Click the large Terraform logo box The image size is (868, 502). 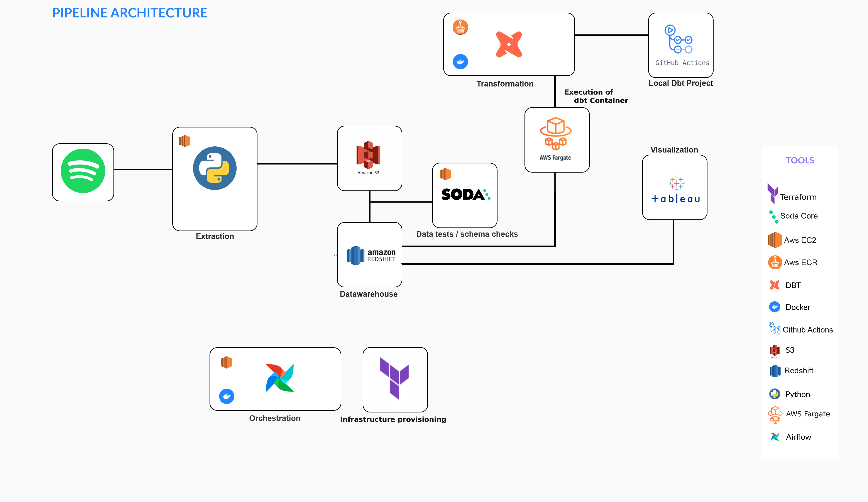point(395,379)
